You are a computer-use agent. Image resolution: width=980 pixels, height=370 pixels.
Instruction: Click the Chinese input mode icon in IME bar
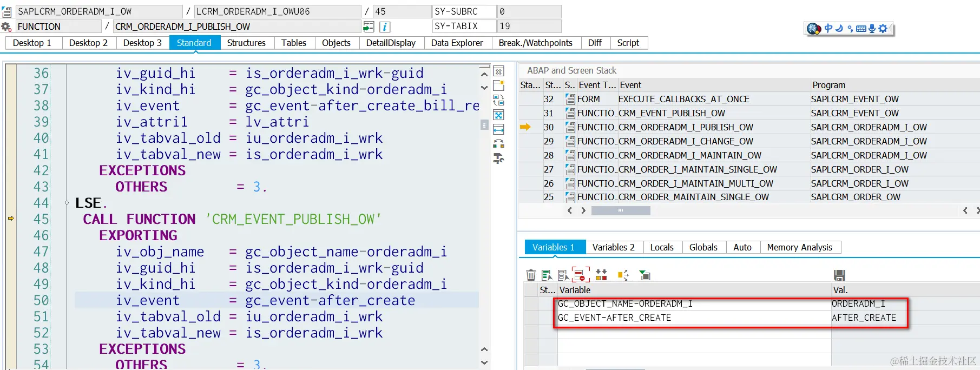(x=828, y=29)
